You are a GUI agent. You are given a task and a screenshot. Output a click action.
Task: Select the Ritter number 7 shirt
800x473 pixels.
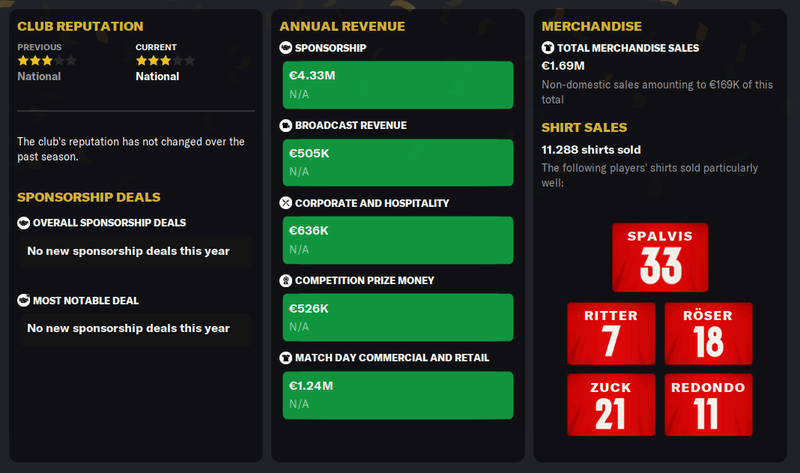610,333
